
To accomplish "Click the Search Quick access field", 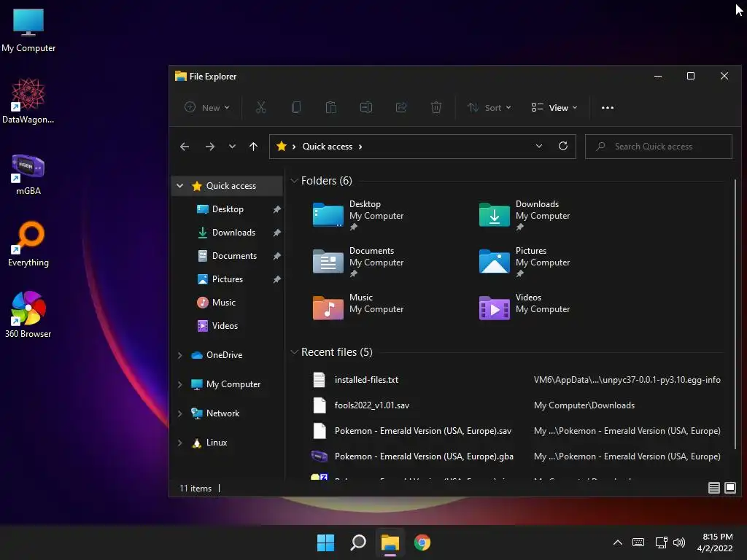I will 659,146.
